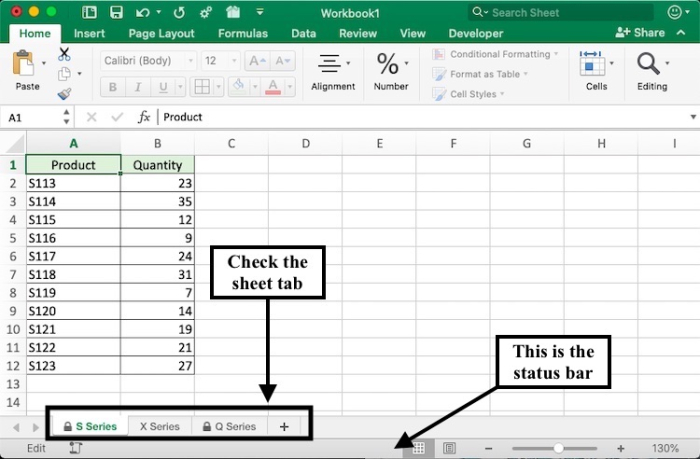Click the Format as Table icon

(438, 74)
